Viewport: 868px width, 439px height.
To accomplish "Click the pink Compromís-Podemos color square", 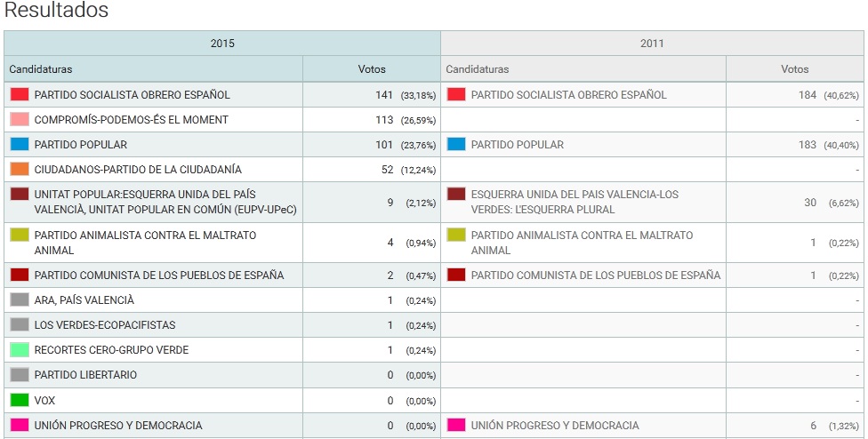I will point(20,119).
